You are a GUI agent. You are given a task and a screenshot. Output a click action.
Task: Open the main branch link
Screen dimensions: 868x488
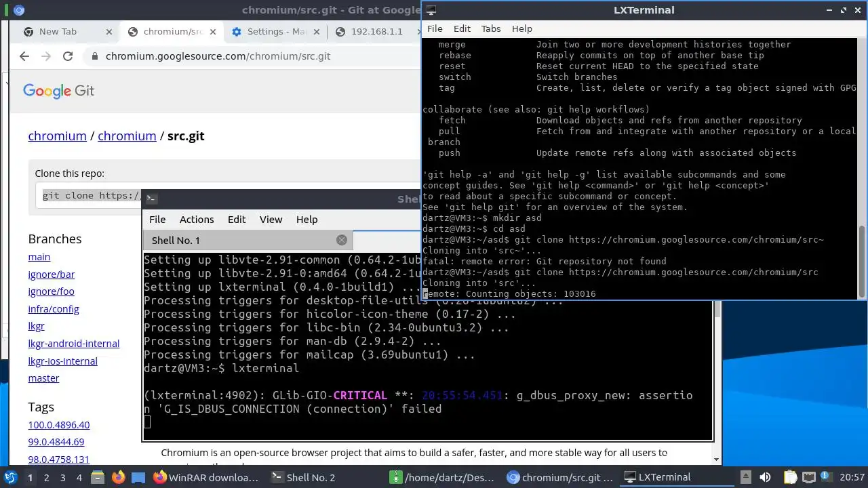point(39,257)
